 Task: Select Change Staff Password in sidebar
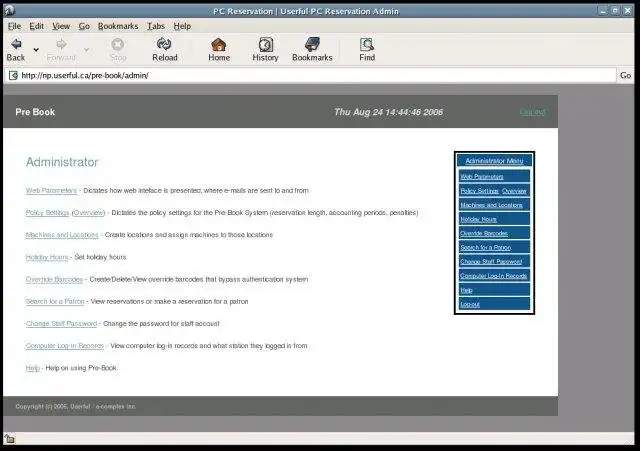[x=491, y=262]
